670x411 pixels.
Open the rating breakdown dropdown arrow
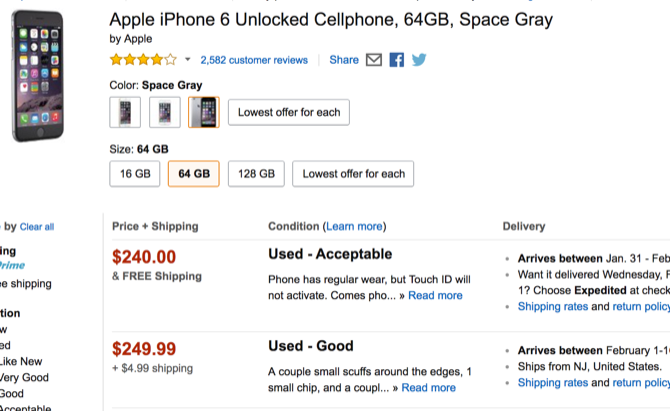[x=187, y=60]
